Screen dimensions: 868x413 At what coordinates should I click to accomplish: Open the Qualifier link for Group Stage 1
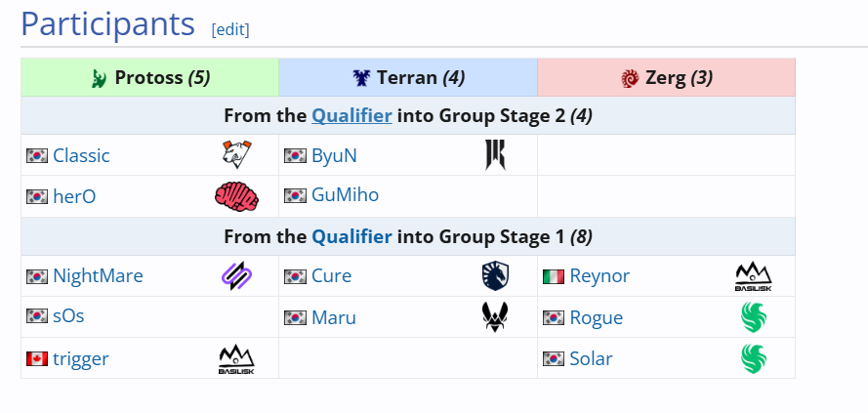tap(352, 237)
